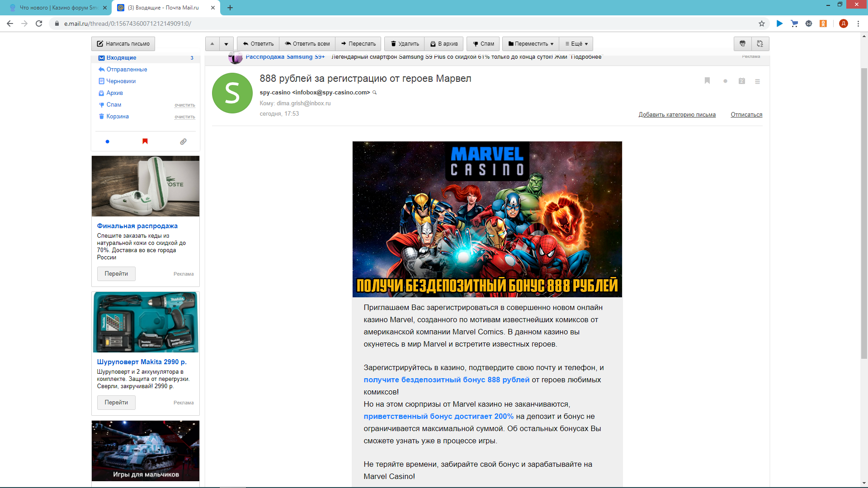Mark the message as Спам in toolbar

point(483,44)
